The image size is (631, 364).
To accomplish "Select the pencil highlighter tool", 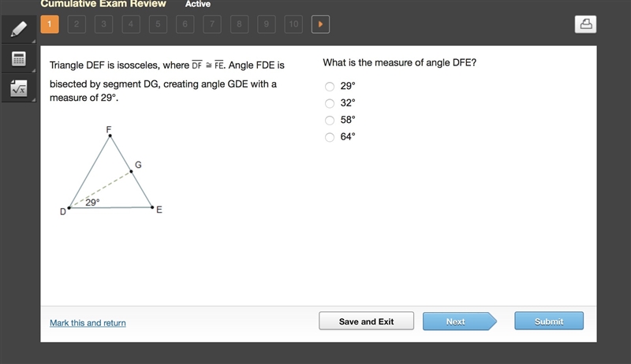I will pyautogui.click(x=18, y=29).
